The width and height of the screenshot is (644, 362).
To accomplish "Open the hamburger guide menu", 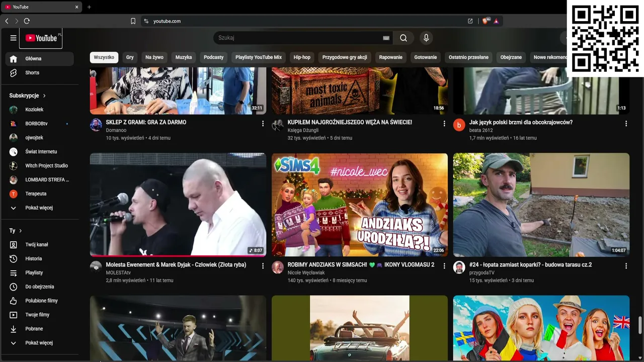I will click(14, 38).
